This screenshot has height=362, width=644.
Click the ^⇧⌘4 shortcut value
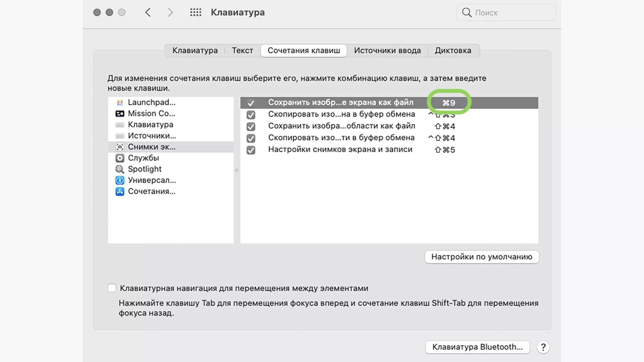click(x=441, y=138)
